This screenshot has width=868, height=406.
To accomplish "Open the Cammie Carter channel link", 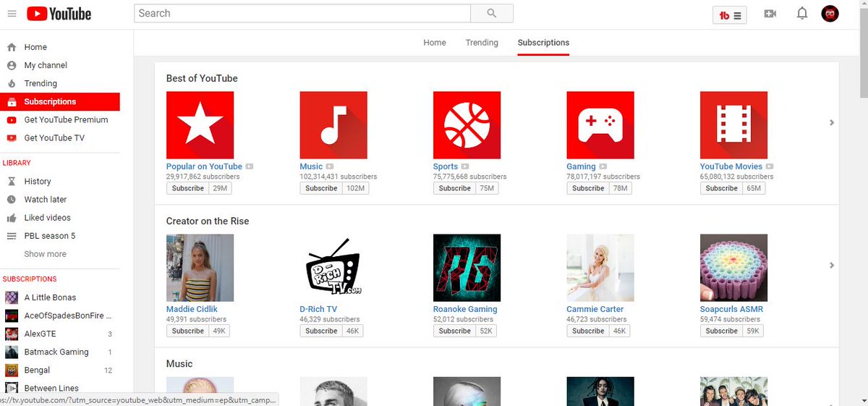I will (595, 309).
